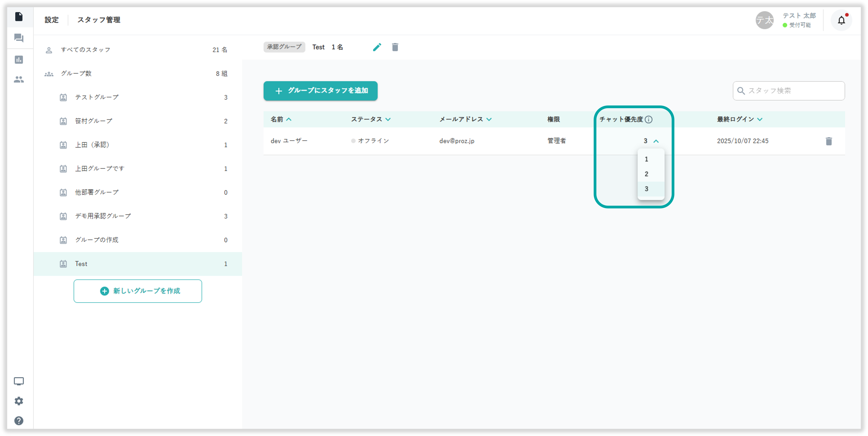Open the analytics chart icon in sidebar
This screenshot has height=436, width=868.
[x=19, y=60]
